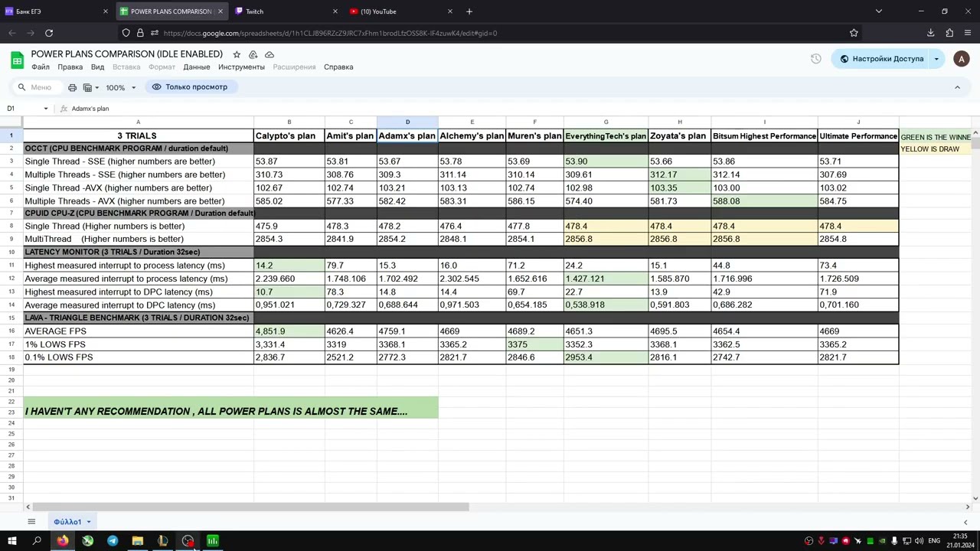Bookmark this page with the star icon
Viewport: 980px width, 551px height.
coord(854,33)
